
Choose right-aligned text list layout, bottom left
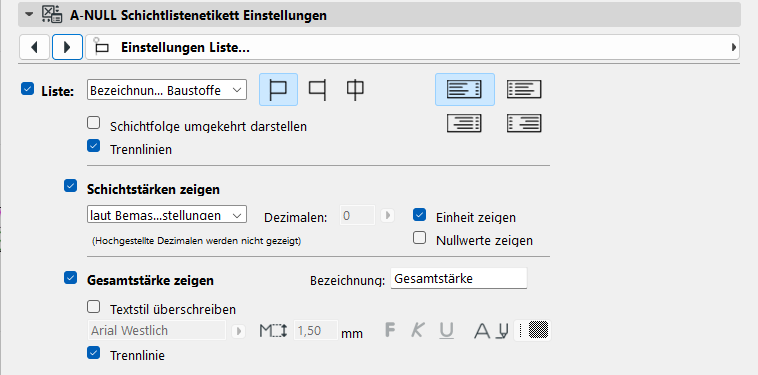[464, 123]
